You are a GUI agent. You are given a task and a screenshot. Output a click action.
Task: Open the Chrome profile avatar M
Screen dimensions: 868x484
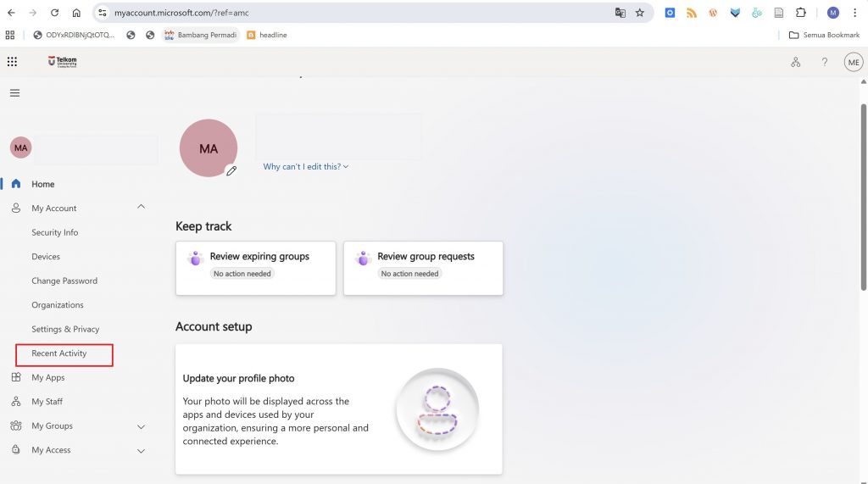tap(832, 12)
